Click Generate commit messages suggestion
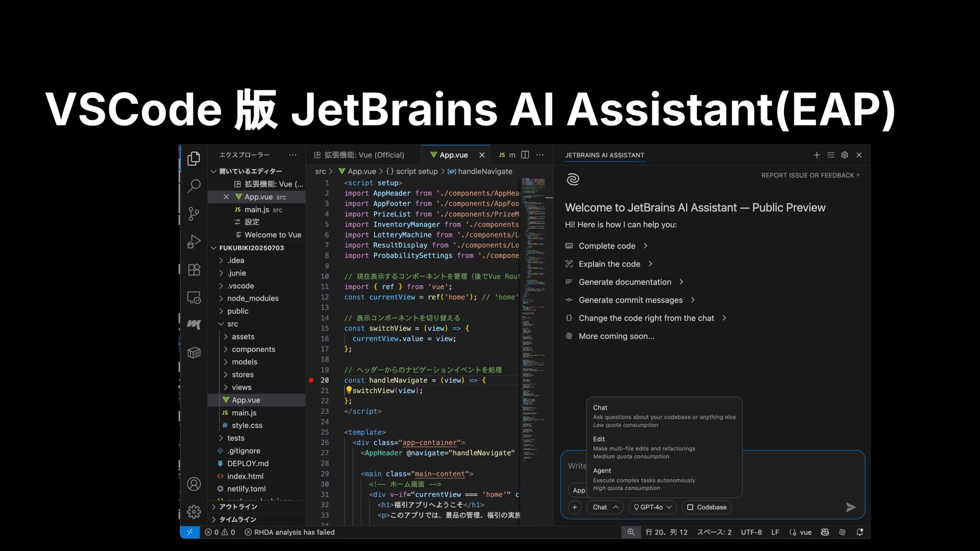980x551 pixels. (x=630, y=300)
